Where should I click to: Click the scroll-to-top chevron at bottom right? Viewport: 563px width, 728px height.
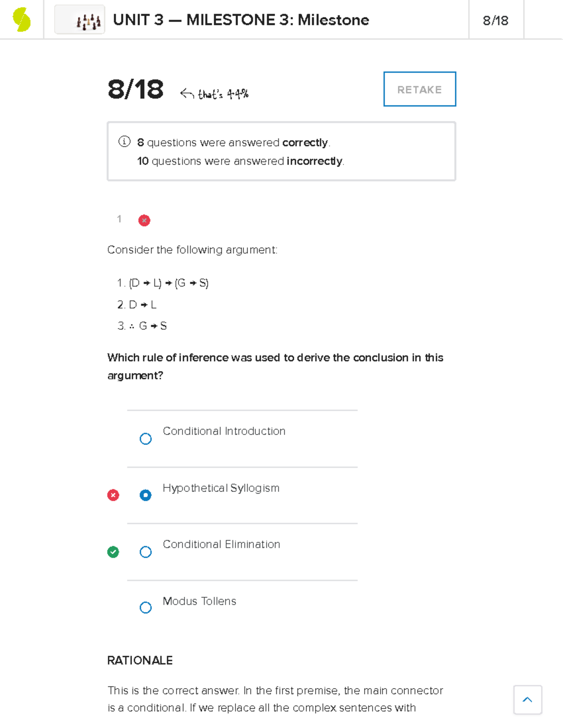pyautogui.click(x=527, y=700)
